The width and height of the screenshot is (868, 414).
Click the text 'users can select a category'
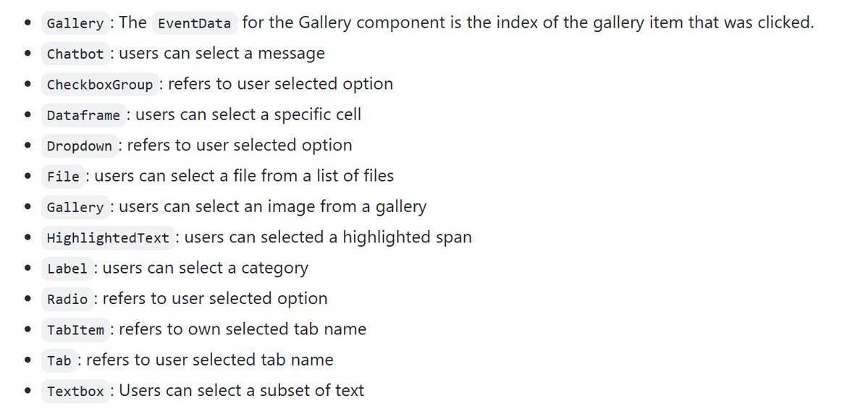206,268
